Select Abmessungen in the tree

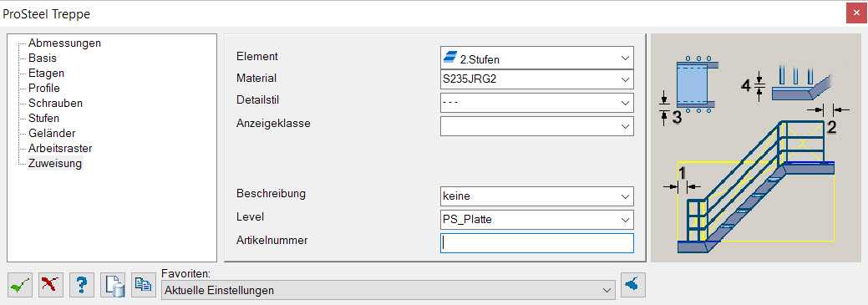click(x=65, y=43)
